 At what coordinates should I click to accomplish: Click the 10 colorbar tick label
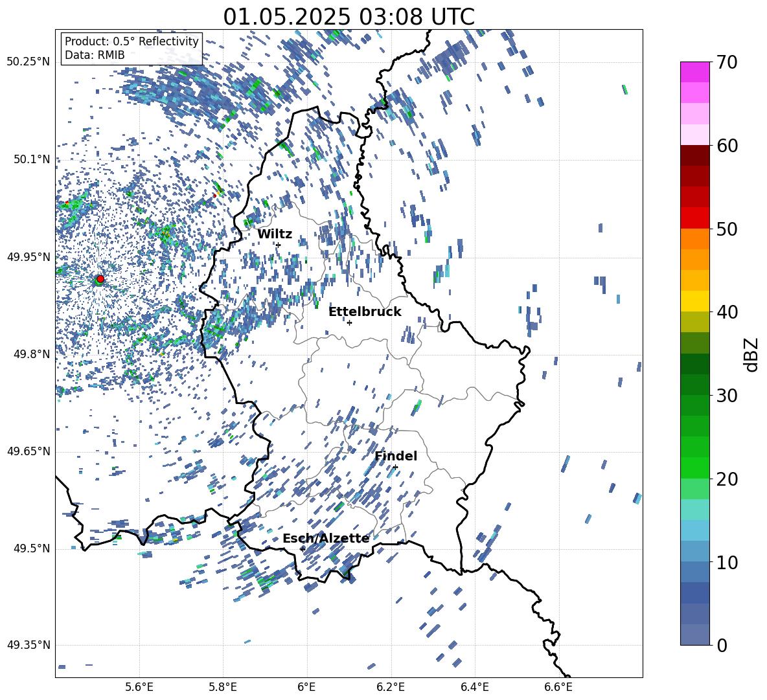coord(727,562)
